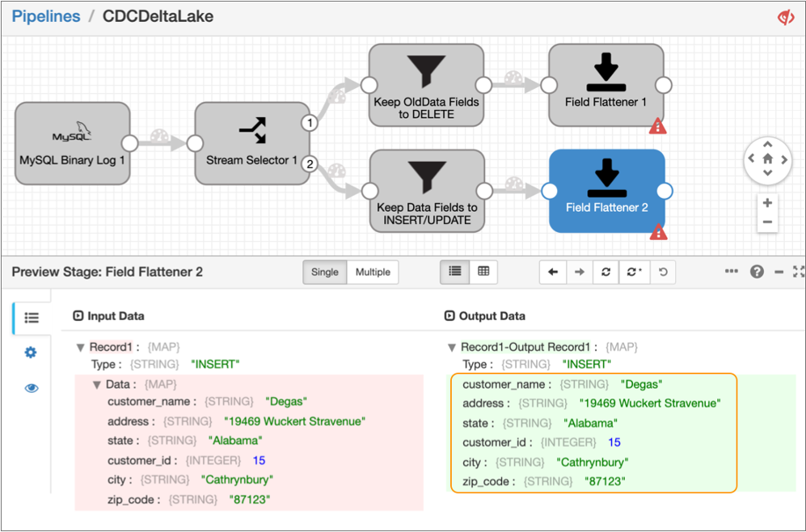This screenshot has width=806, height=532.
Task: Open the Pipelines breadcrumb link
Action: (46, 16)
